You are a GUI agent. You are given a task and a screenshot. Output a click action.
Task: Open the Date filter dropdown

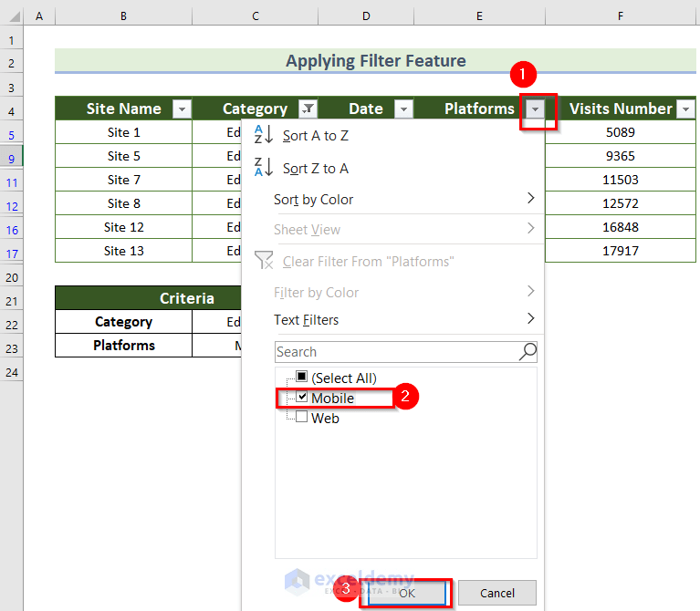pyautogui.click(x=403, y=109)
